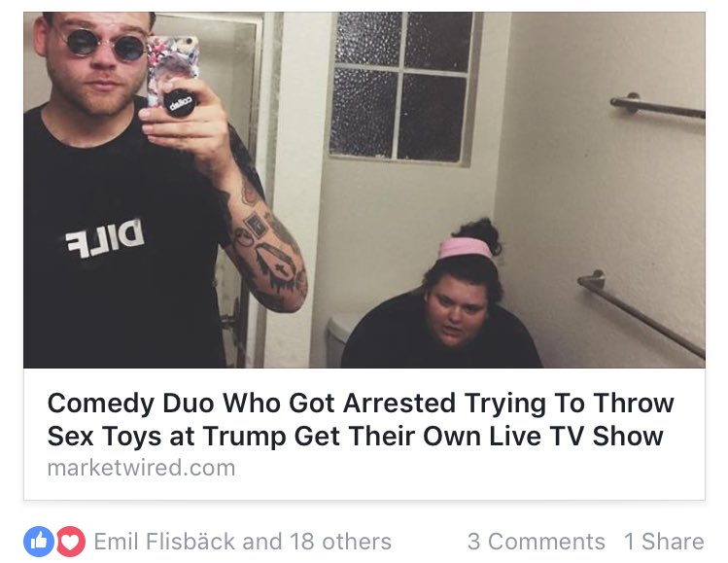Click the name Emil Flisbäck
728x563 pixels.
[x=164, y=542]
